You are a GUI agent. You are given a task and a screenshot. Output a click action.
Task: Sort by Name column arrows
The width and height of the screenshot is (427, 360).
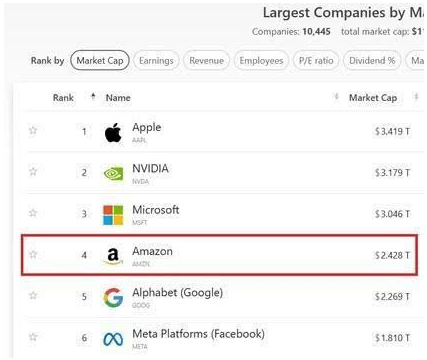point(336,97)
